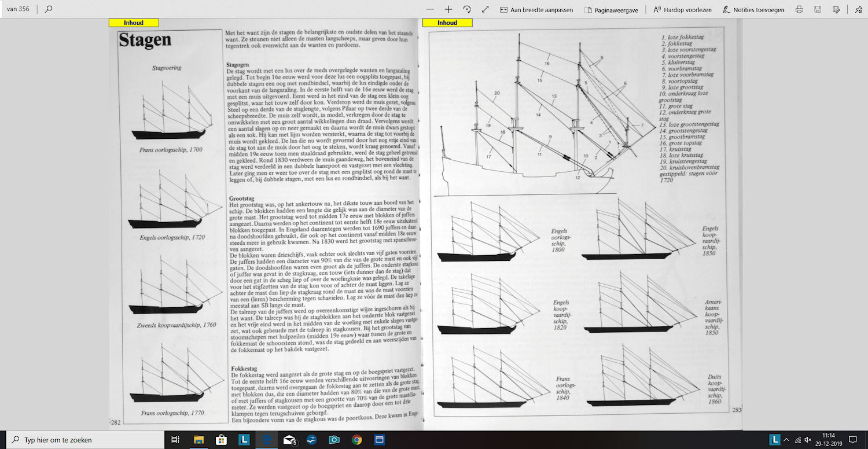Rotate the PDF page
This screenshot has height=449, width=868.
click(466, 9)
